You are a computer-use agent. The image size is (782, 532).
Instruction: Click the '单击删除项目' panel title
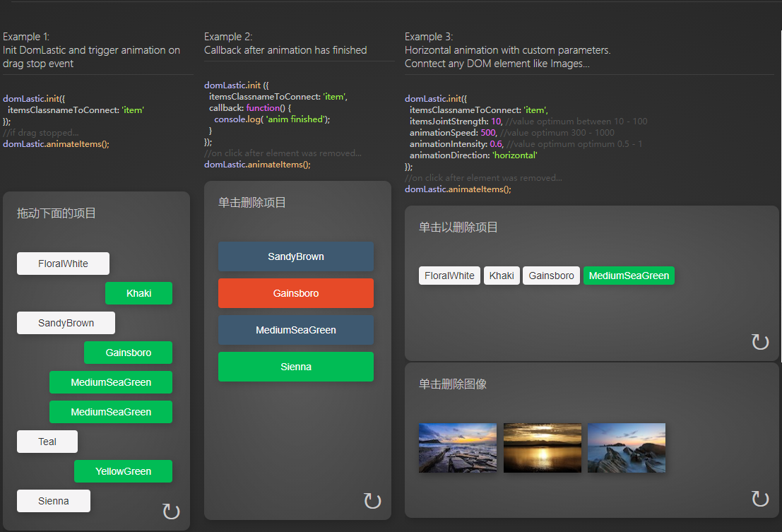click(x=252, y=203)
